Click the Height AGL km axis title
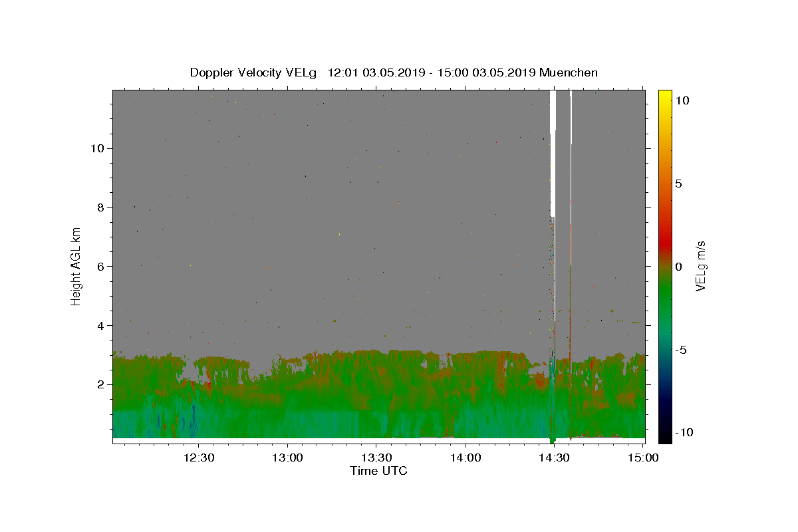 point(76,266)
